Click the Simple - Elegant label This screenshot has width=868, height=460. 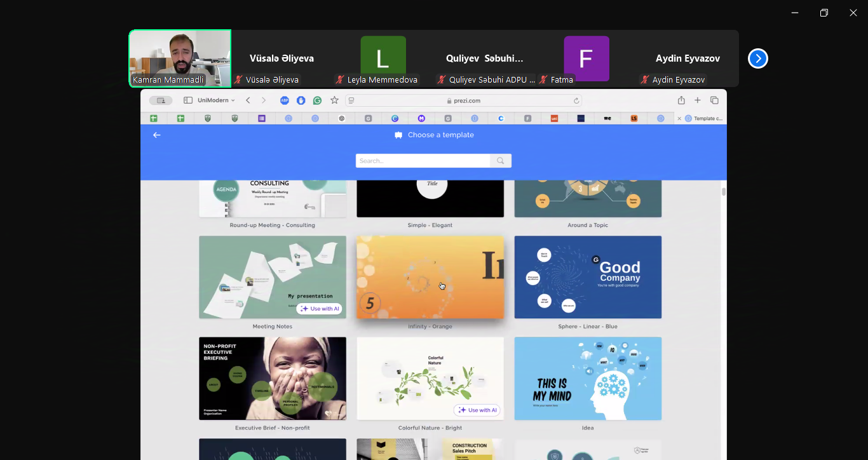pos(430,225)
